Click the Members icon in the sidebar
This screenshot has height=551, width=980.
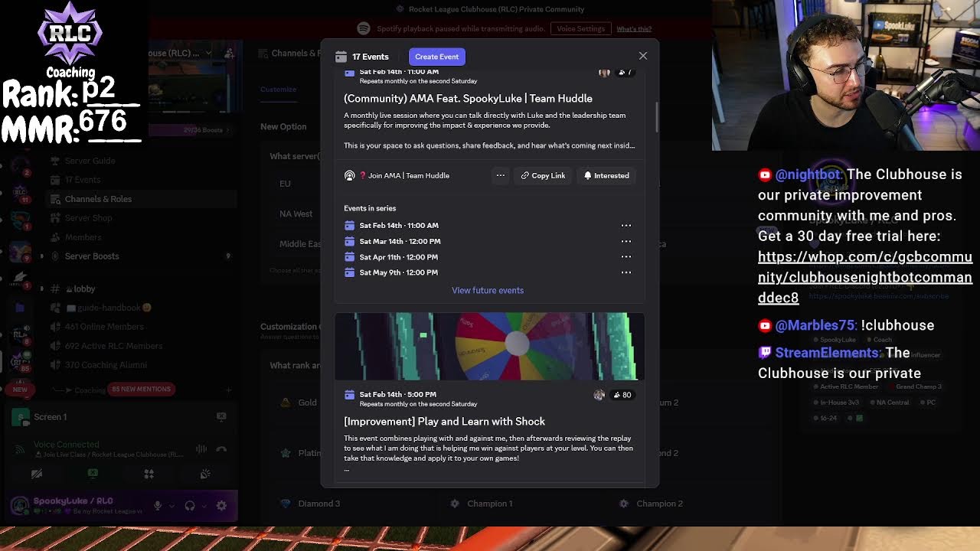pos(54,237)
